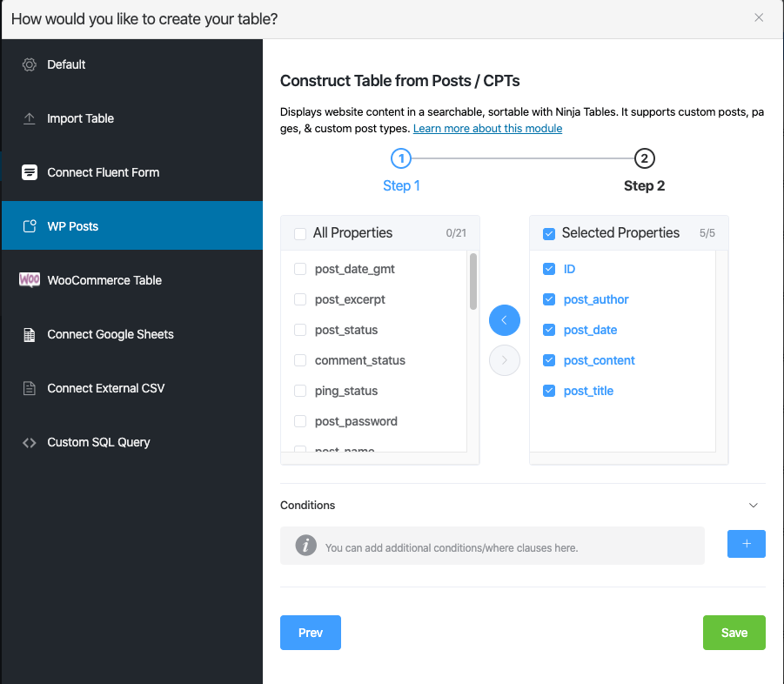Click the Custom SQL Query code icon
This screenshot has height=684, width=784.
(30, 442)
